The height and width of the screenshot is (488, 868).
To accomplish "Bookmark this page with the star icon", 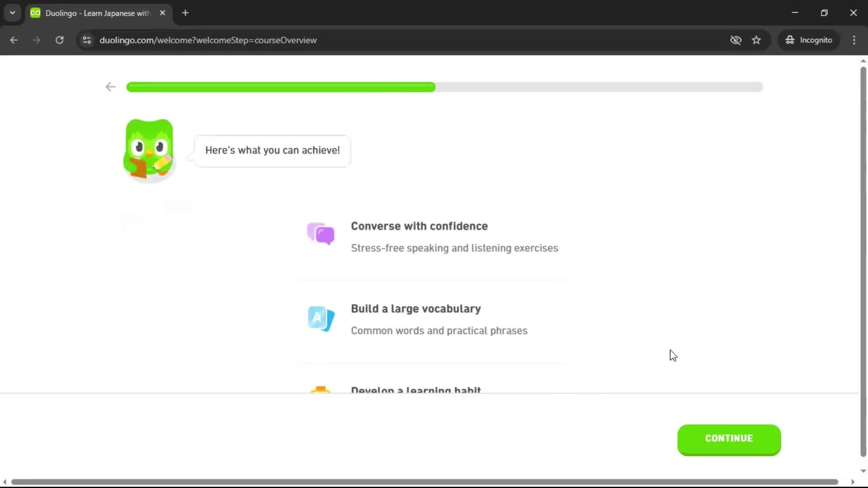I will [756, 40].
